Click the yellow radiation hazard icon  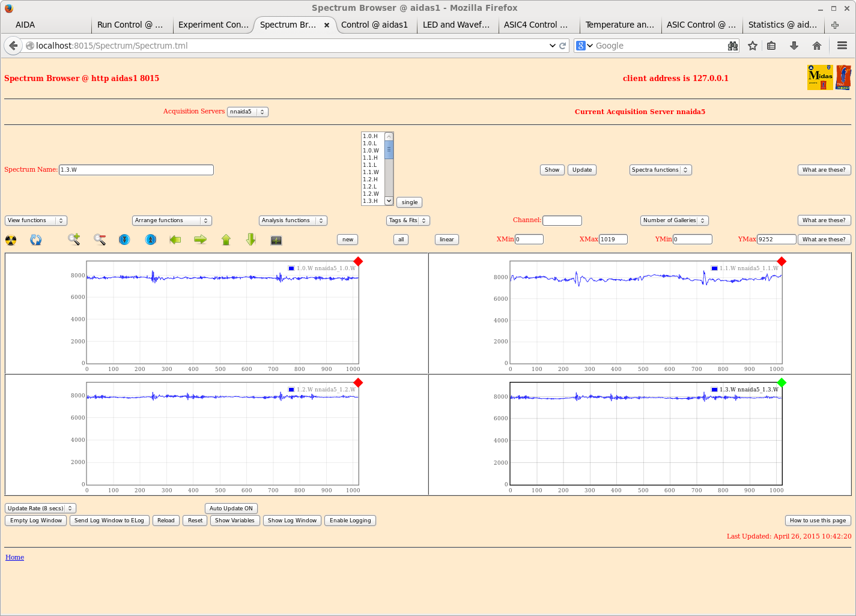click(x=11, y=240)
